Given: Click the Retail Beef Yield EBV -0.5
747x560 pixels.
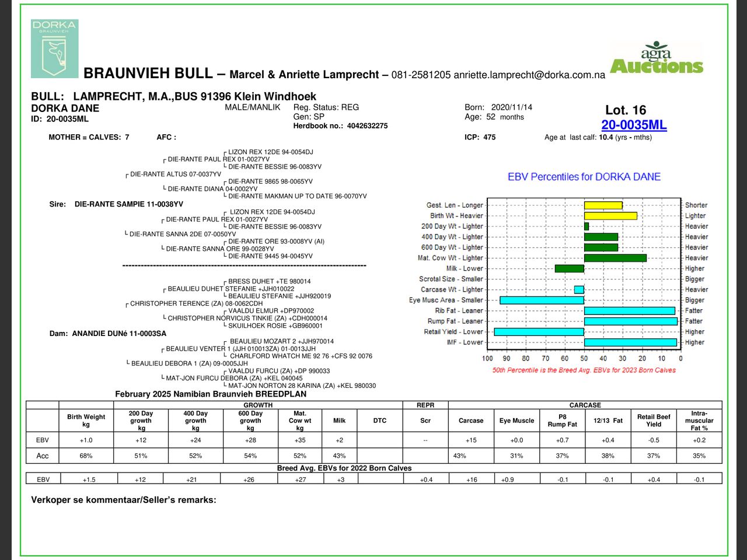Looking at the screenshot, I should pos(654,440).
